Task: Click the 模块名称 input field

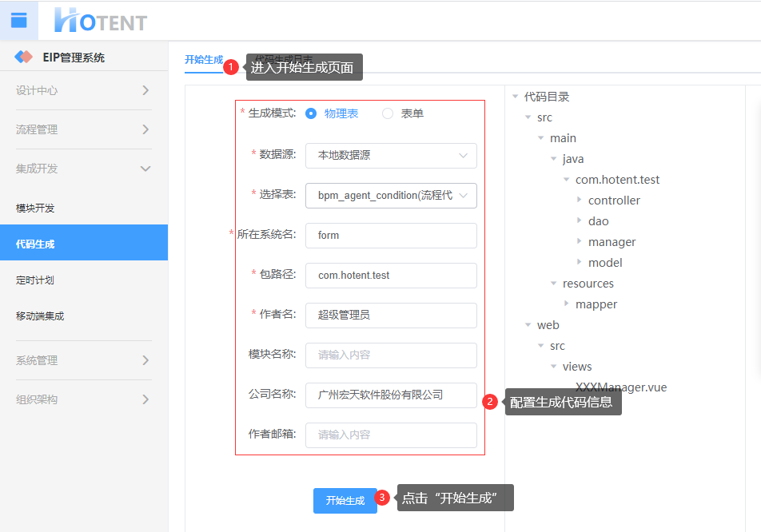Action: pos(391,355)
